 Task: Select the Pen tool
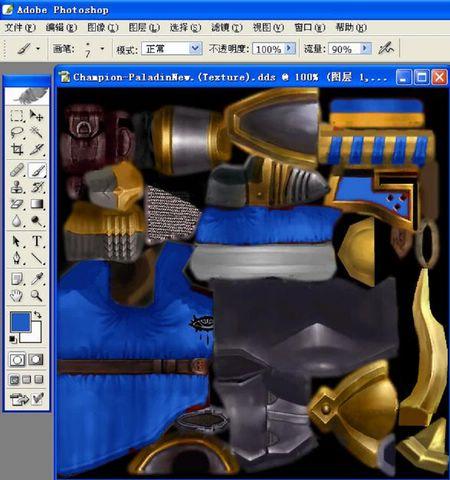point(17,258)
